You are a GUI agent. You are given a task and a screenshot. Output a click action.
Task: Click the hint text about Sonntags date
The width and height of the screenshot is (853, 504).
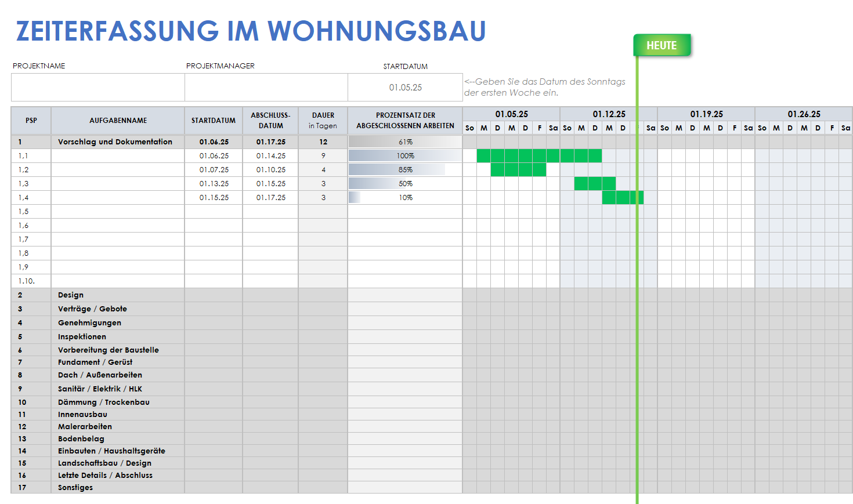pos(545,87)
